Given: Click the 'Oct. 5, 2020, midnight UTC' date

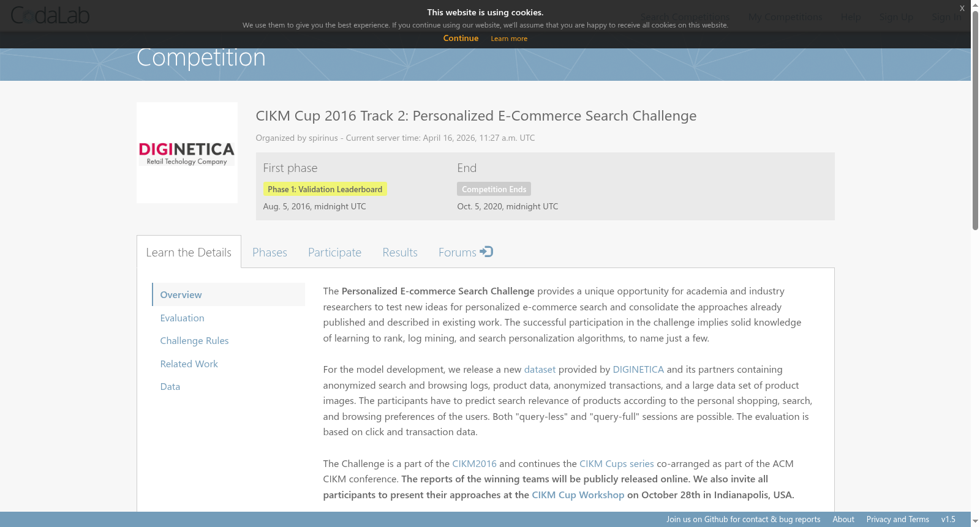Looking at the screenshot, I should tap(508, 206).
